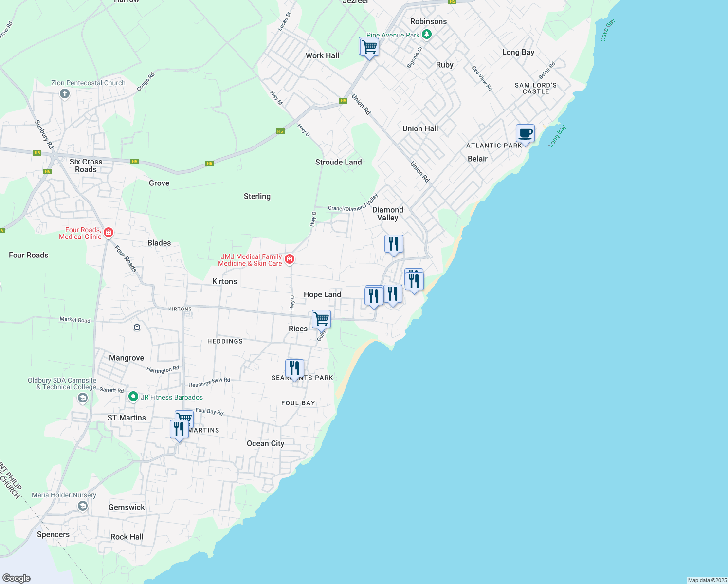Click the Ocean City place label

(x=265, y=443)
